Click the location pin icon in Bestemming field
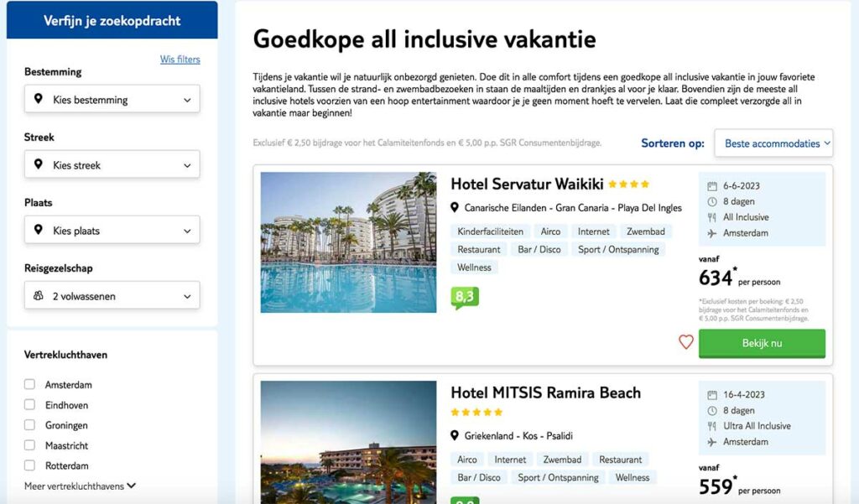This screenshot has height=504, width=859. point(39,99)
